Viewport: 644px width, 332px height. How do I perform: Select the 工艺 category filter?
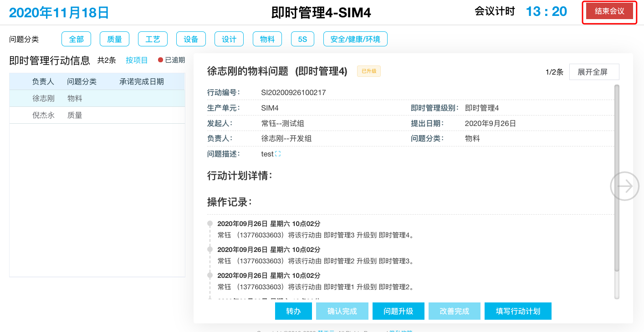pos(153,39)
